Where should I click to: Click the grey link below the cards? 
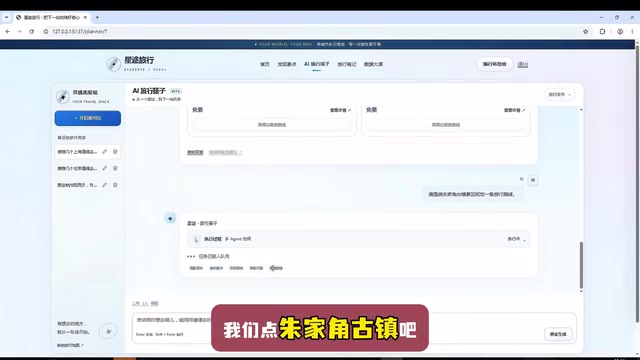pos(225,153)
